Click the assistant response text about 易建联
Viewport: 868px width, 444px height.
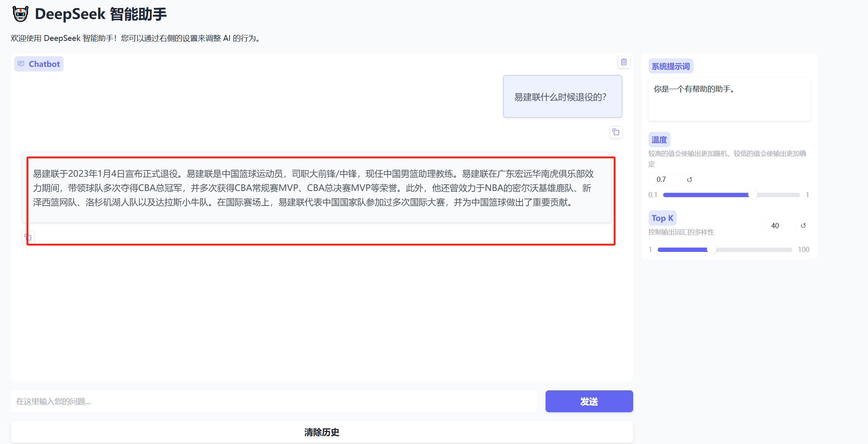tap(314, 188)
